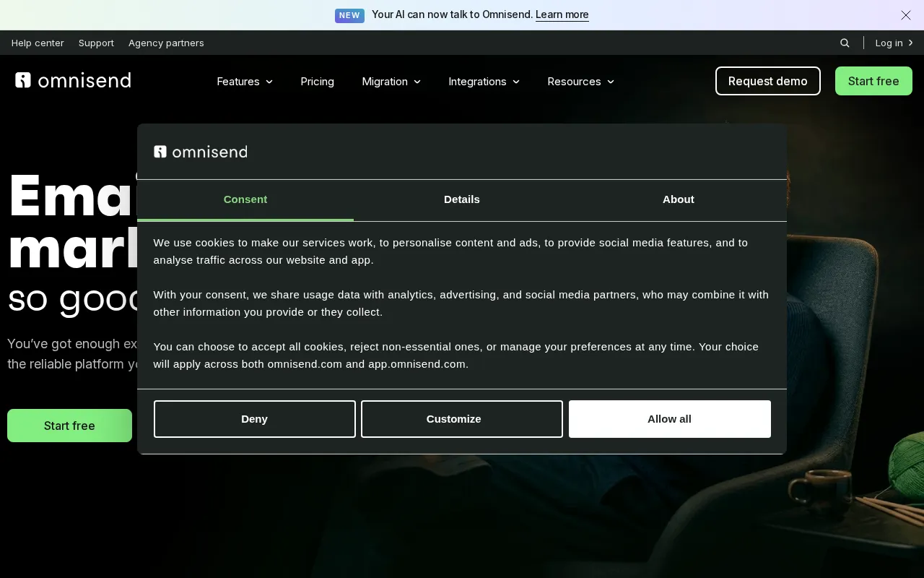
Task: Click the Omnisend logo in the navbar
Action: (73, 80)
